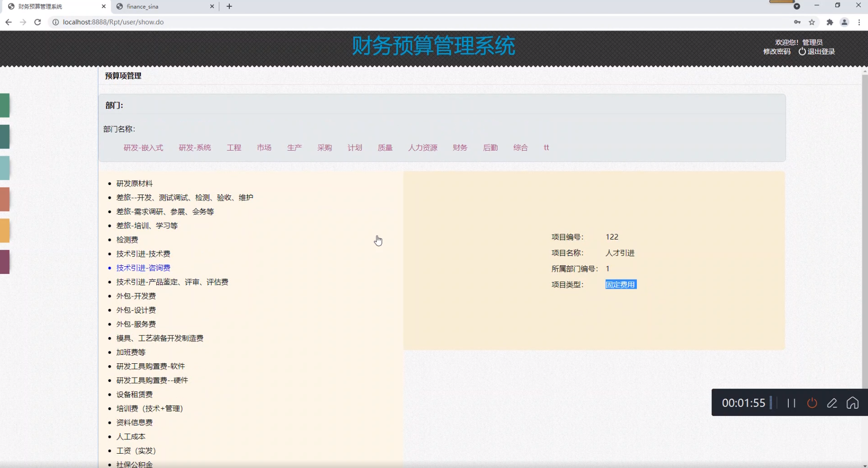Switch to the finance_sina tab

(x=165, y=6)
